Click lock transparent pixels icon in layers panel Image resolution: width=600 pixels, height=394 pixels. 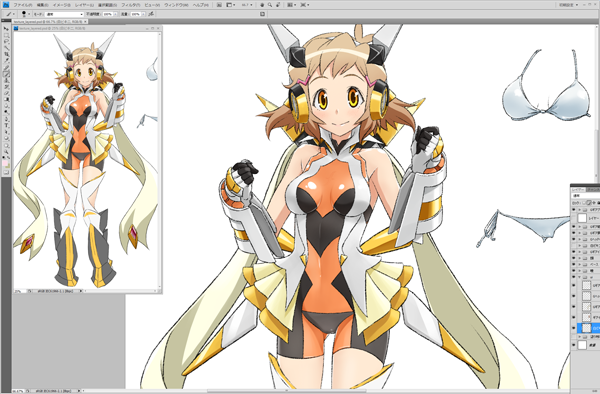tap(584, 203)
